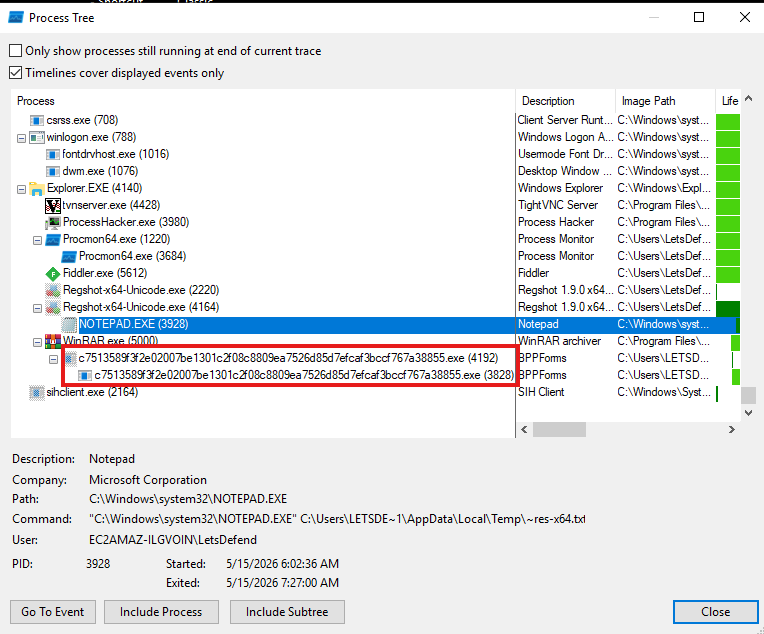
Task: Click the Image Path column header
Action: 666,101
